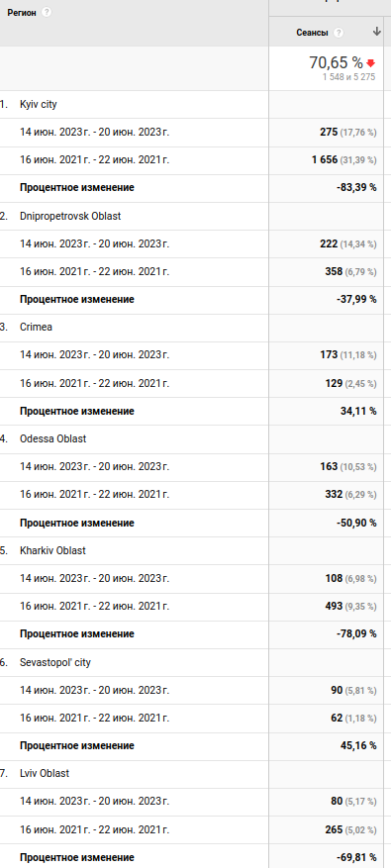391x868 pixels.
Task: Select the Kharkiv Oblast region link
Action: 52,550
